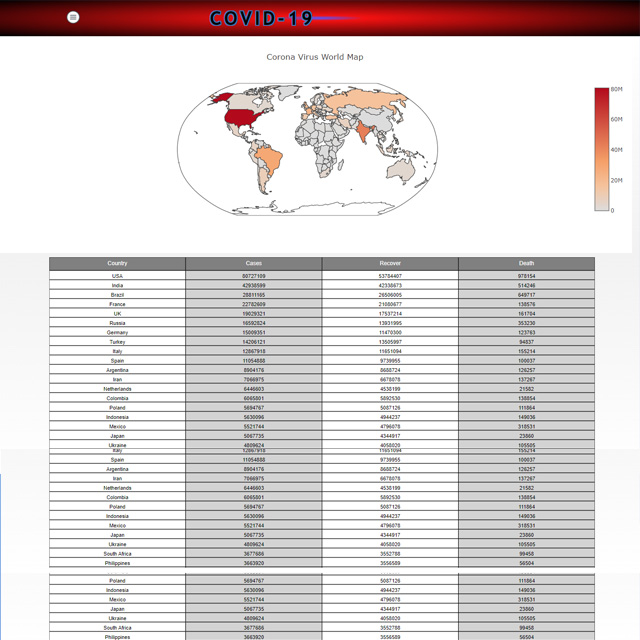This screenshot has height=640, width=640.
Task: Click the Death column header
Action: point(526,263)
